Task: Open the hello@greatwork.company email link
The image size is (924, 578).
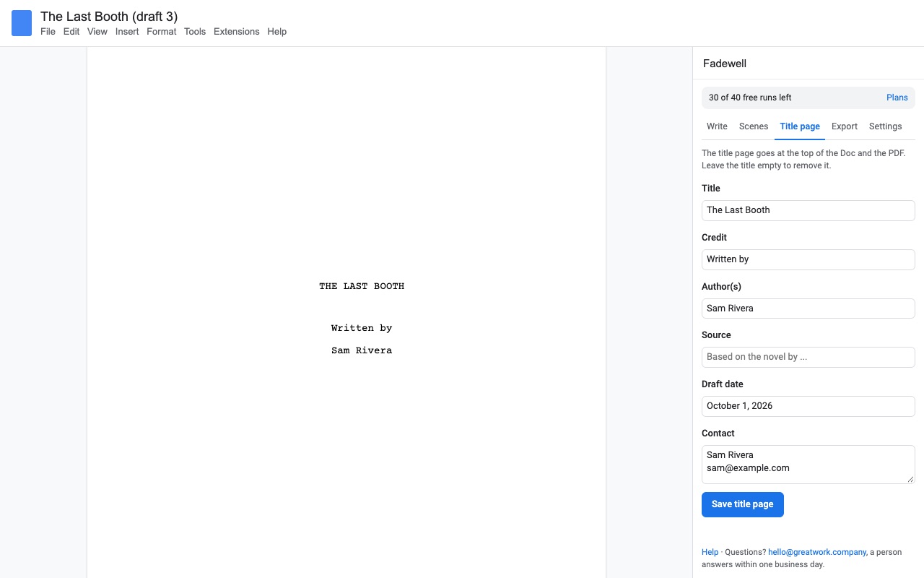Action: 817,552
